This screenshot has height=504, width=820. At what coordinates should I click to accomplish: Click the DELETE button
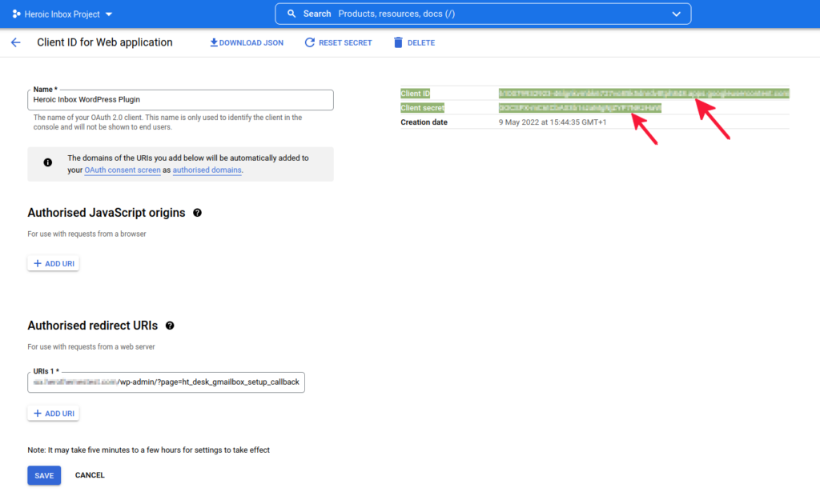[x=414, y=43]
